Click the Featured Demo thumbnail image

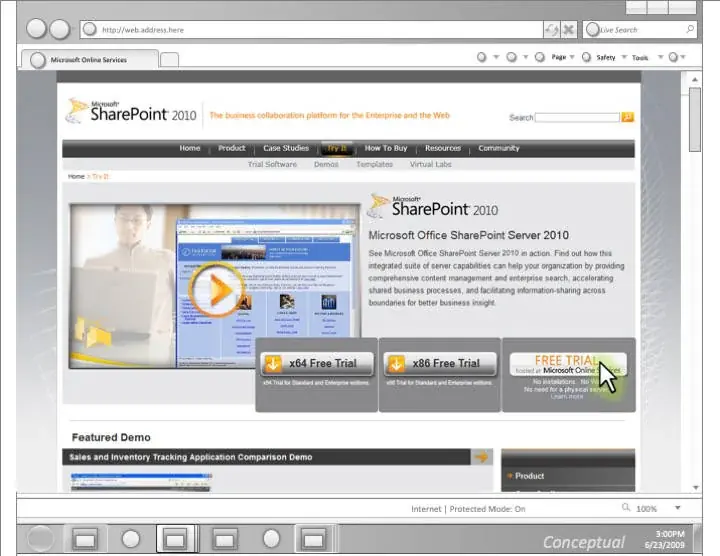tap(141, 482)
